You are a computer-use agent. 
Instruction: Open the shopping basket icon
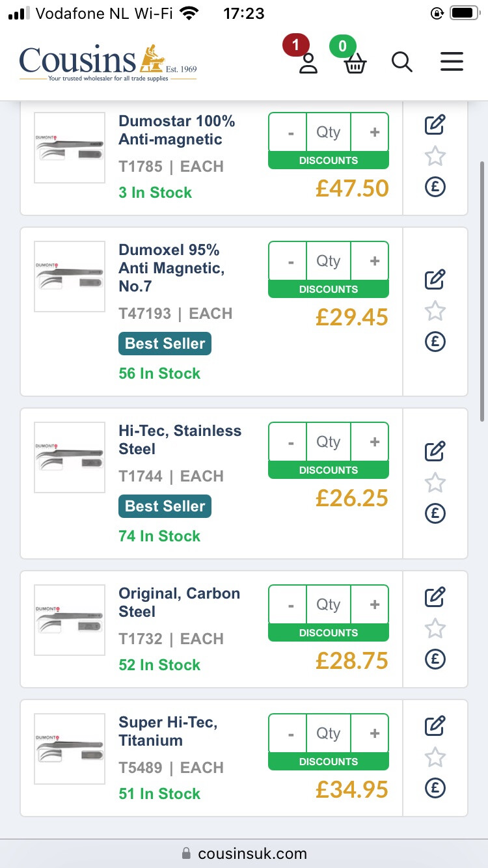(355, 63)
